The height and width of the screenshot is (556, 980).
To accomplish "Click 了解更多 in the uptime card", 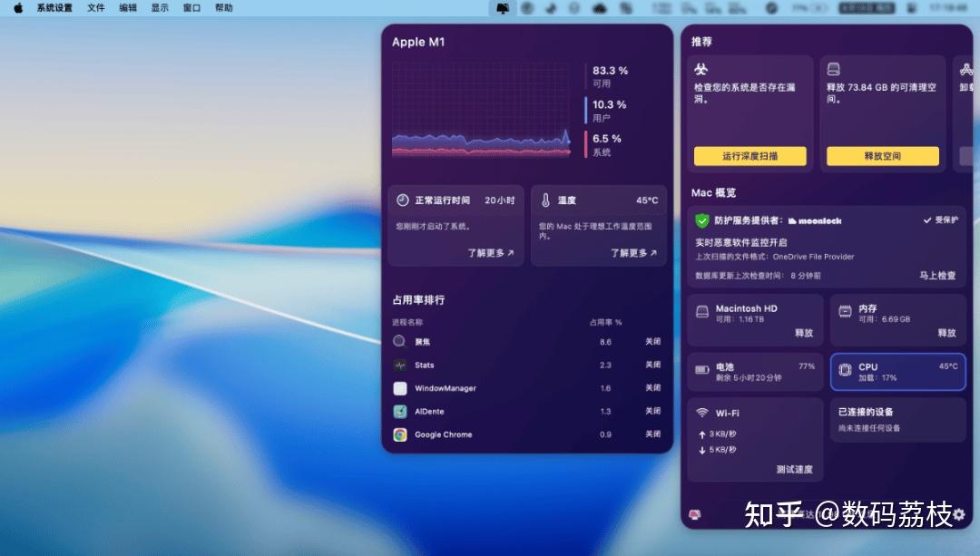I will click(491, 253).
